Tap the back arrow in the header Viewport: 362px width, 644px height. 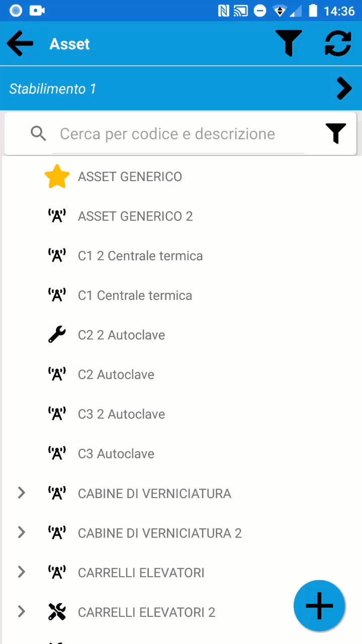pos(20,44)
